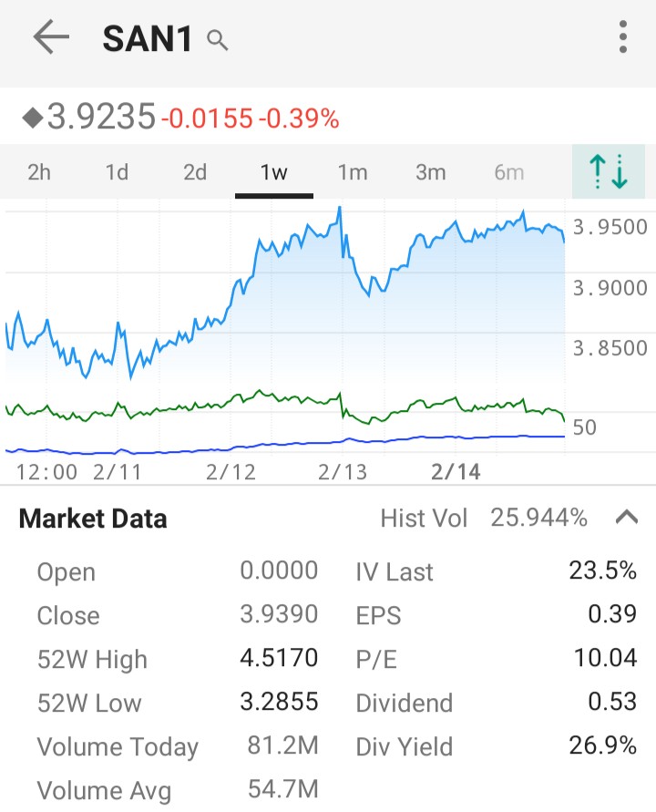Tap the diamond icon beside the price
The height and width of the screenshot is (812, 656).
point(32,118)
